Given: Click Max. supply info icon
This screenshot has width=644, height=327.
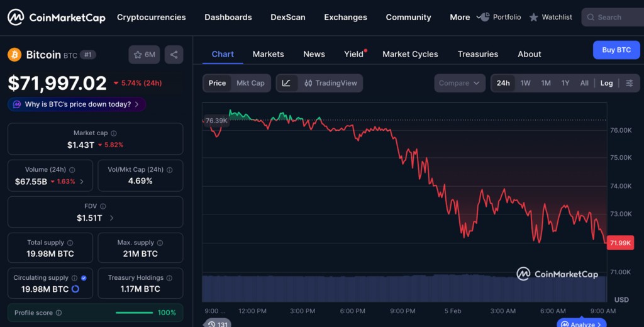Looking at the screenshot, I should click(x=160, y=243).
